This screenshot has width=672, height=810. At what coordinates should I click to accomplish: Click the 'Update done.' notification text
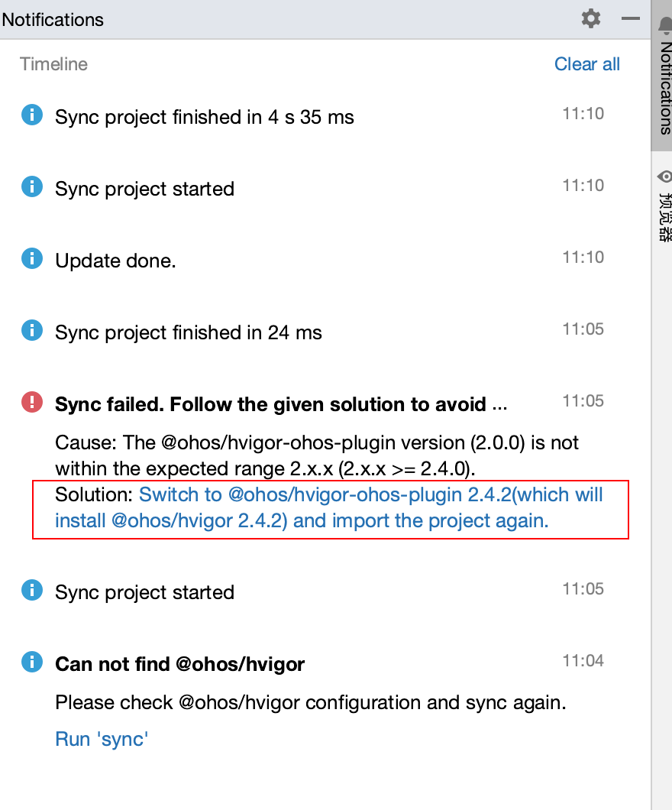pos(115,261)
